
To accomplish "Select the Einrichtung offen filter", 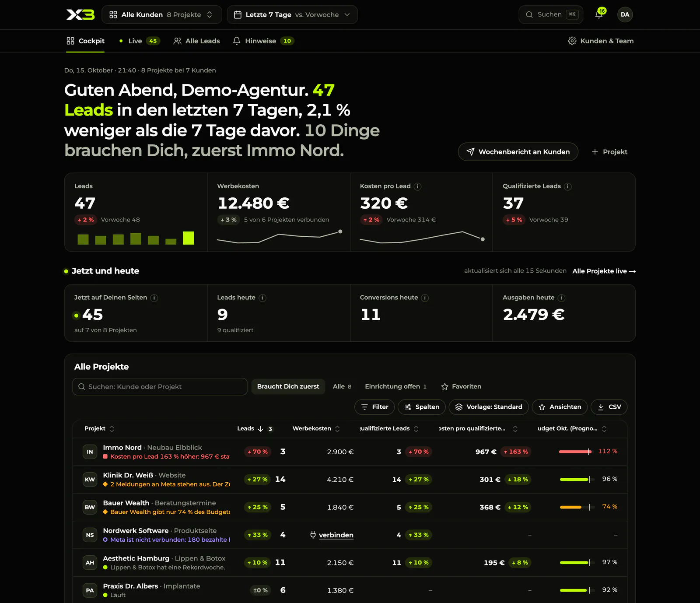I will click(395, 386).
